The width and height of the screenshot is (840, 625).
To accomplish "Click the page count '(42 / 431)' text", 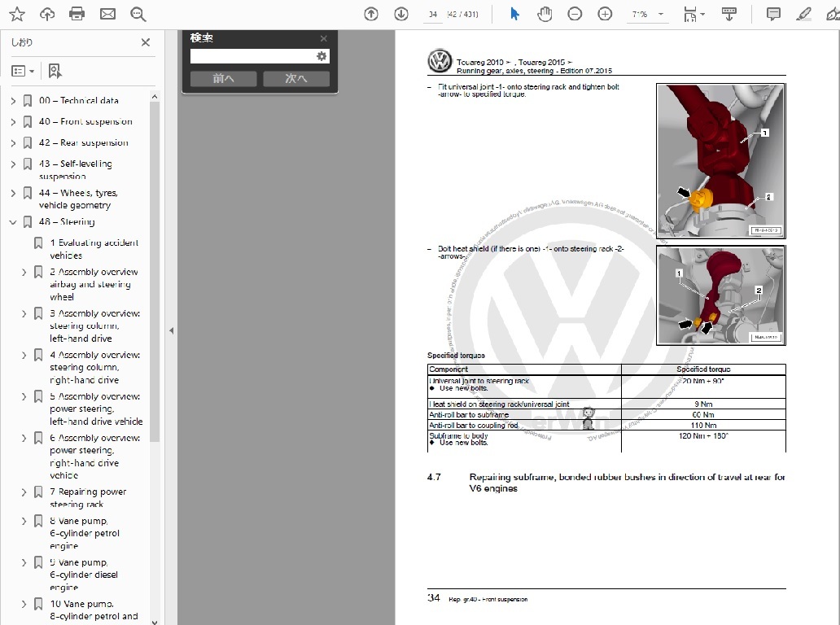I will coord(462,15).
